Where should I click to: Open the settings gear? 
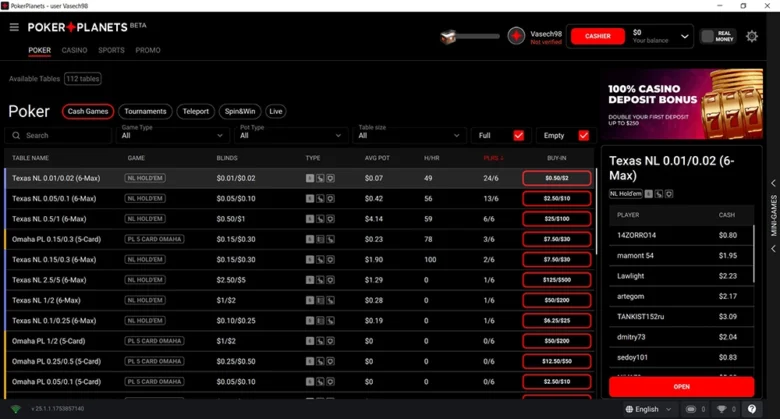coord(752,36)
